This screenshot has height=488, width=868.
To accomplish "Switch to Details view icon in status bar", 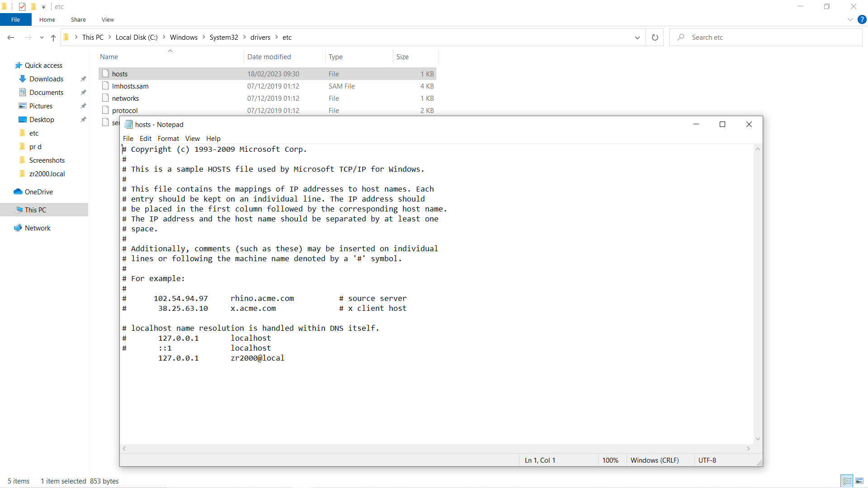I will pos(847,481).
